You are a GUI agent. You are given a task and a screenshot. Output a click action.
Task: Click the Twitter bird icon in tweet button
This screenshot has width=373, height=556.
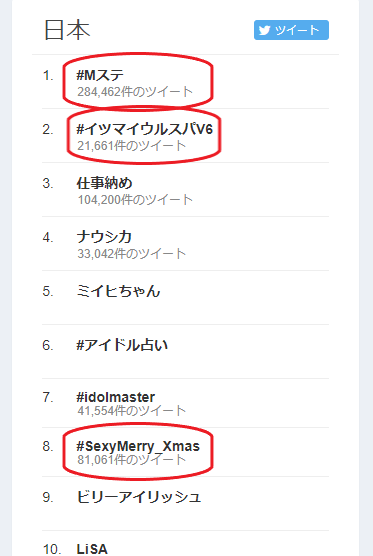(x=265, y=30)
